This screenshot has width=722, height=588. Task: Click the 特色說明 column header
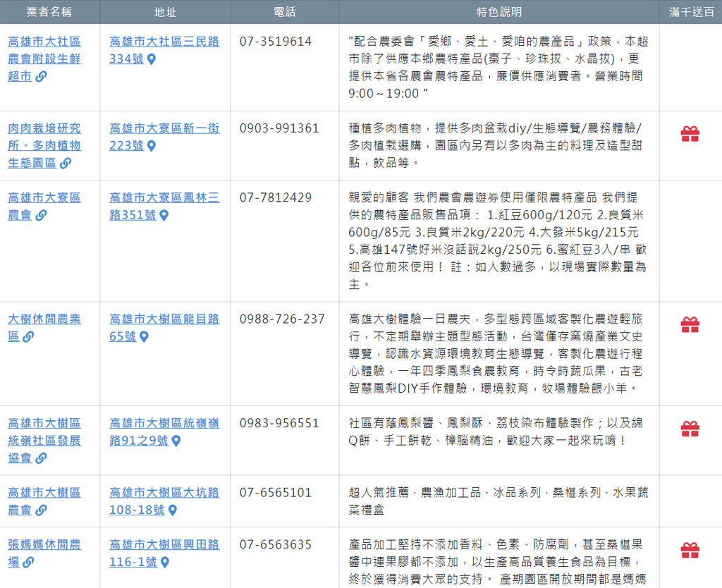coord(498,12)
